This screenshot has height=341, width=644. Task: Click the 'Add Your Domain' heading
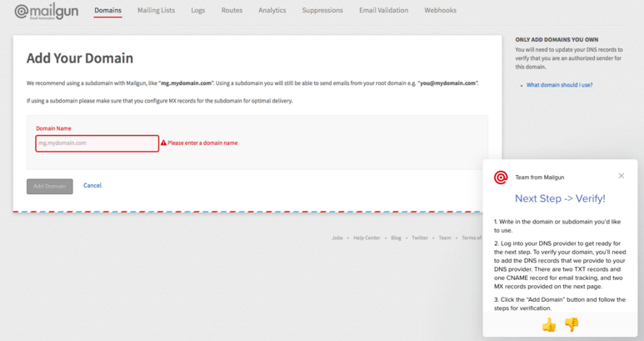(x=80, y=58)
